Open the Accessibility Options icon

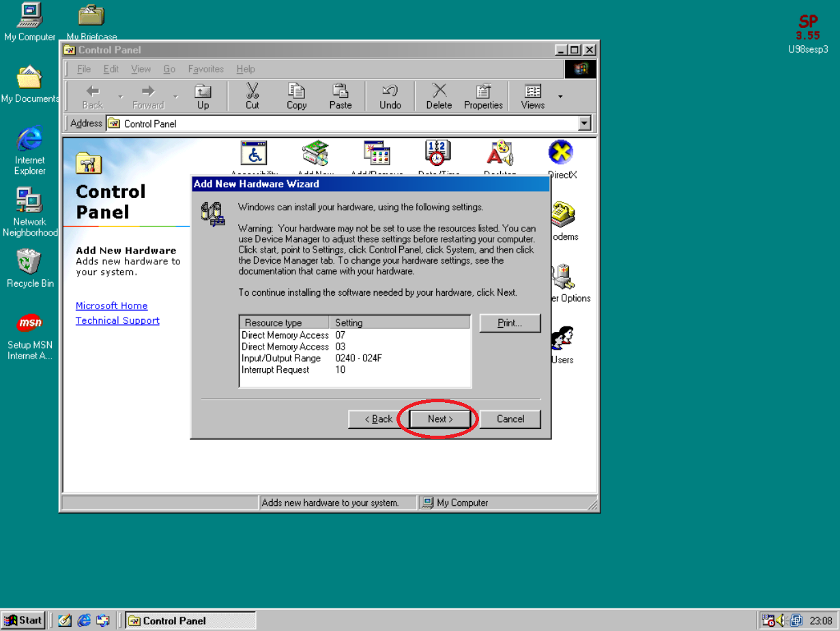pyautogui.click(x=254, y=154)
